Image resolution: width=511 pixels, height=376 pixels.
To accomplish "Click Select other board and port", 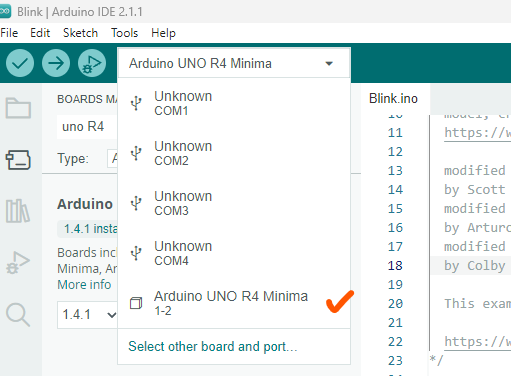I will coord(213,347).
